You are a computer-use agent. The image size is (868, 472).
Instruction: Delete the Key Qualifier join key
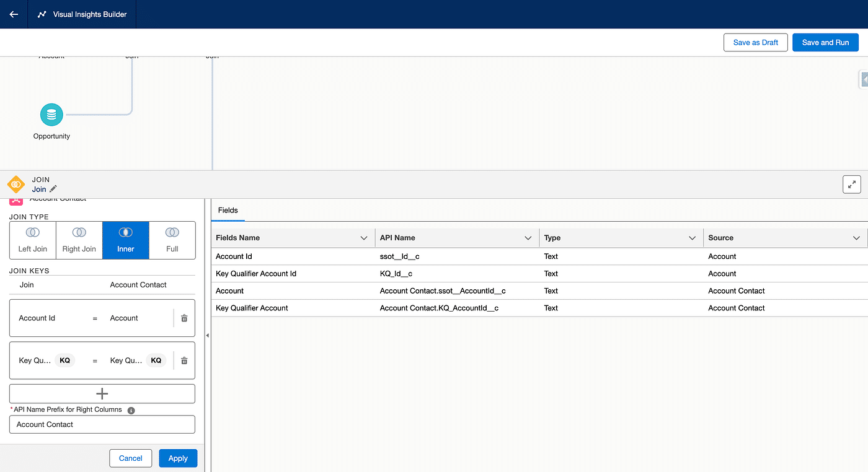click(x=184, y=361)
